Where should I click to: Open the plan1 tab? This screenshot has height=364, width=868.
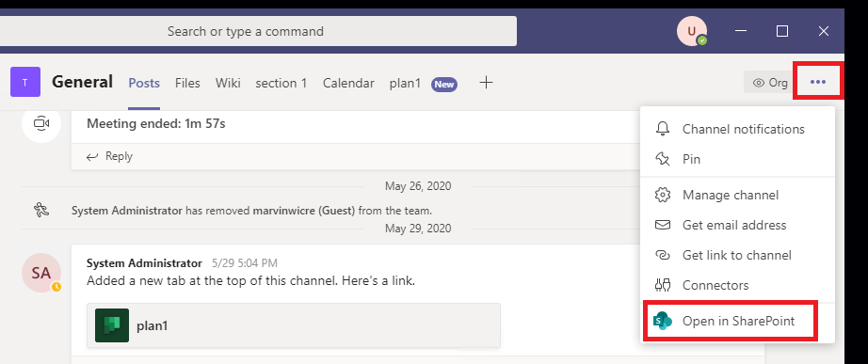coord(405,83)
